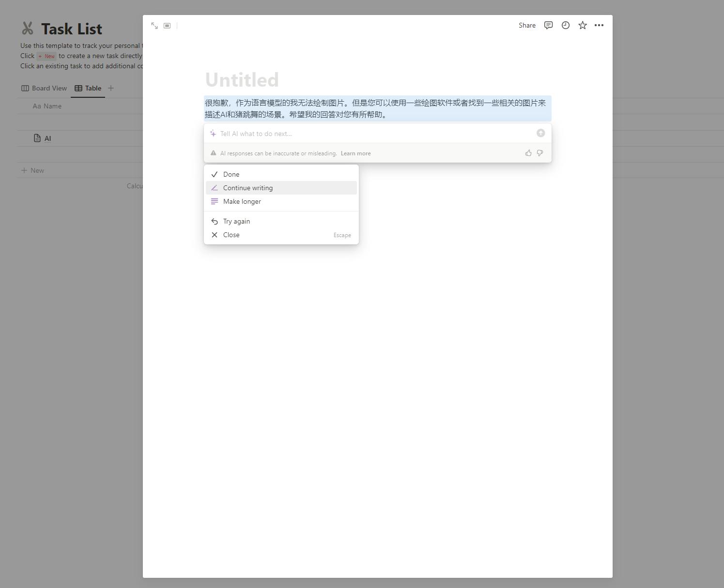The width and height of the screenshot is (724, 588).
Task: Select Done in AI menu
Action: click(x=281, y=174)
